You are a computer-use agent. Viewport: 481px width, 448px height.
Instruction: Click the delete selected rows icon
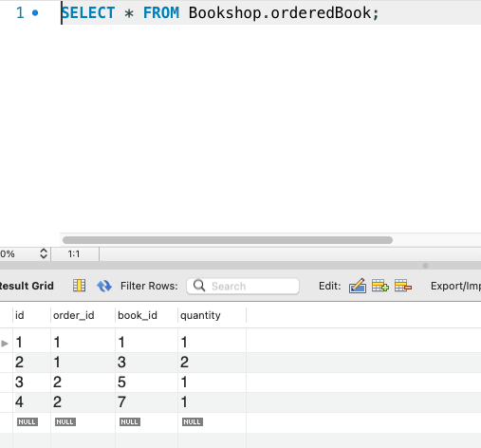[x=403, y=286]
